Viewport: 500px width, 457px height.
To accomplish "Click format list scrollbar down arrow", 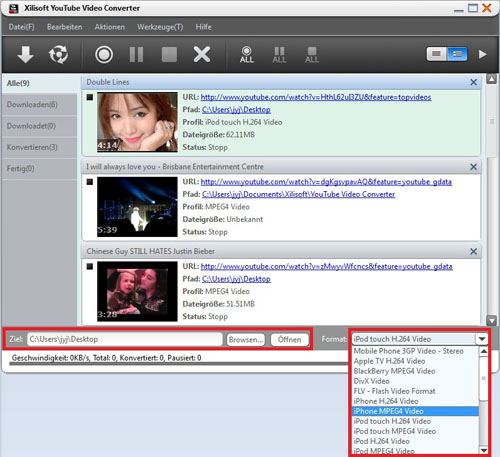I will point(484,450).
